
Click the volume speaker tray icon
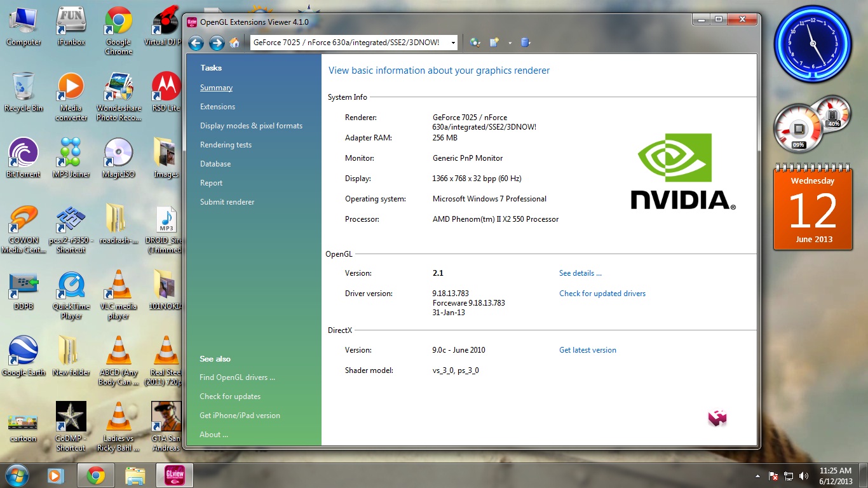tap(804, 476)
